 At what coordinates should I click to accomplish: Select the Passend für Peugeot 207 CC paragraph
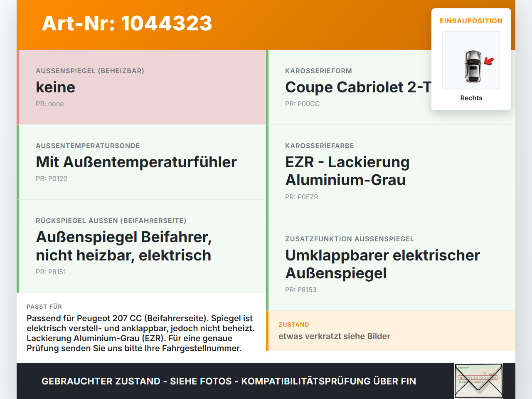(141, 333)
